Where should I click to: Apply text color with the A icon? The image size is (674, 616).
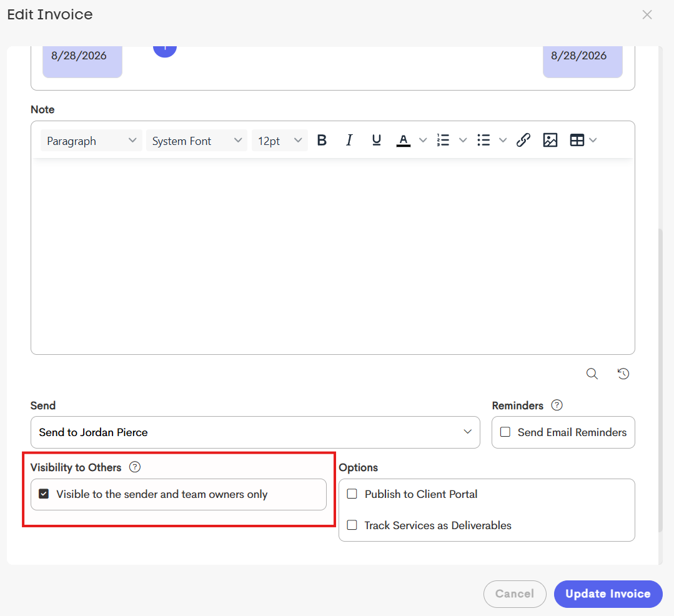[403, 140]
